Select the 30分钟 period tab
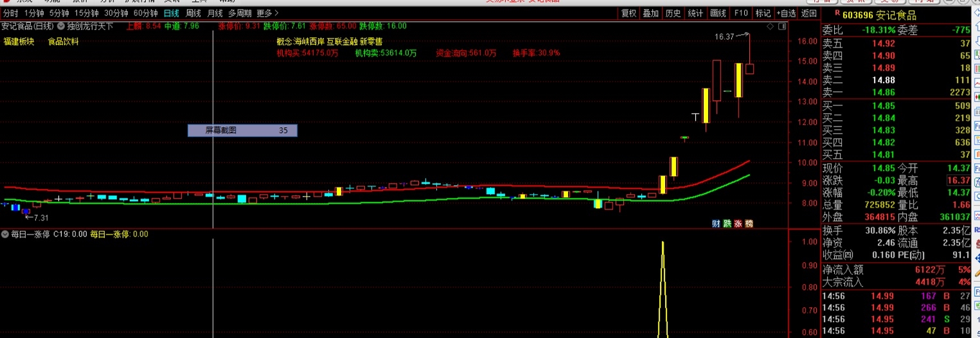Image resolution: width=980 pixels, height=338 pixels. pos(116,13)
